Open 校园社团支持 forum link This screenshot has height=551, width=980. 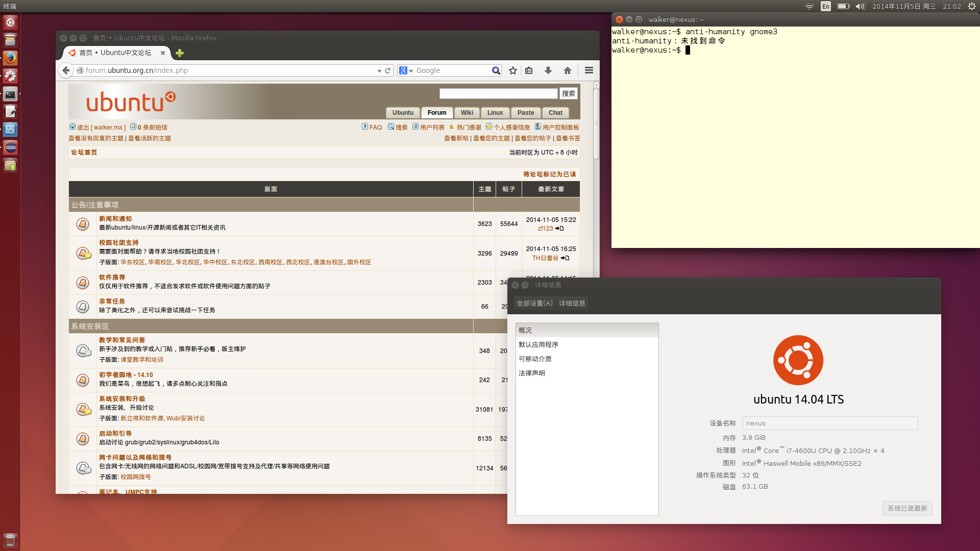[118, 243]
